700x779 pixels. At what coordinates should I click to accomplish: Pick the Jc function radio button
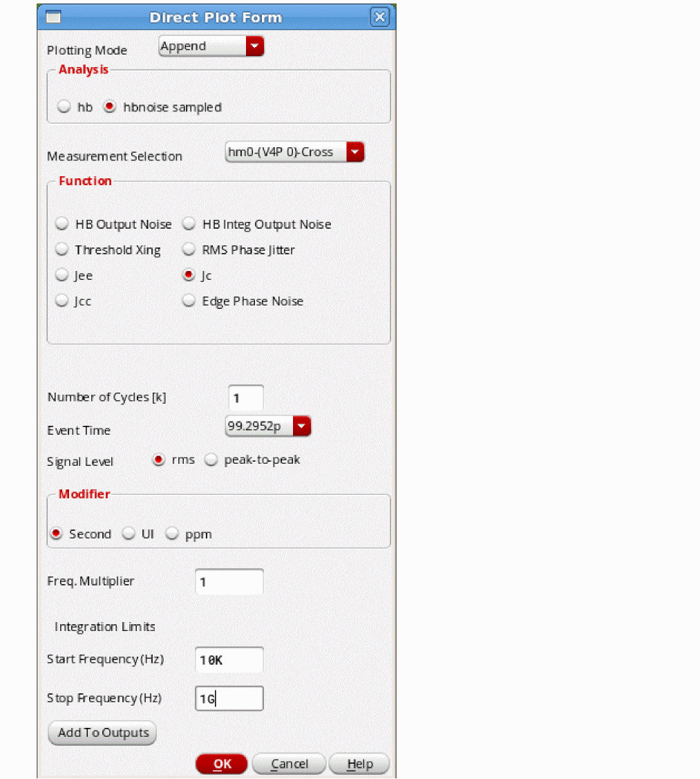[189, 275]
